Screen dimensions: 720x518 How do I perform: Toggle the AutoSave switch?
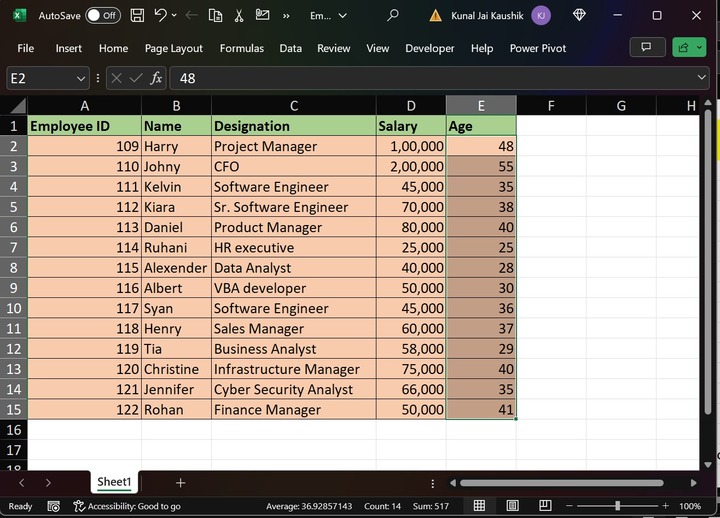click(x=102, y=16)
